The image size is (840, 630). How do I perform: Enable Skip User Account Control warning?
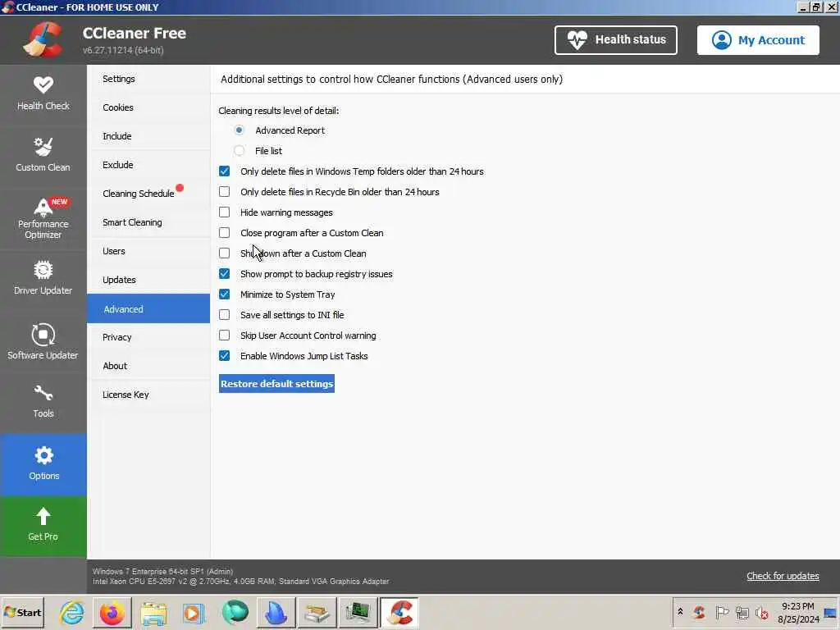(225, 336)
